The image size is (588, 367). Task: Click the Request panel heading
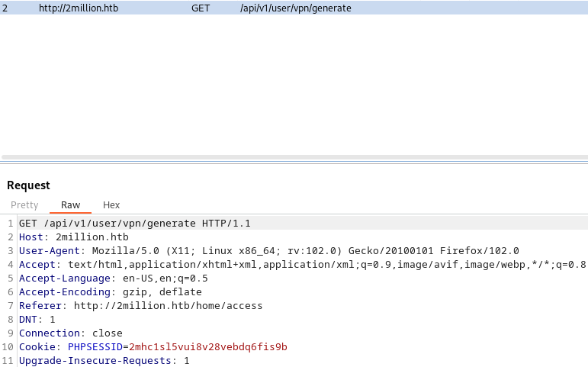(x=28, y=185)
